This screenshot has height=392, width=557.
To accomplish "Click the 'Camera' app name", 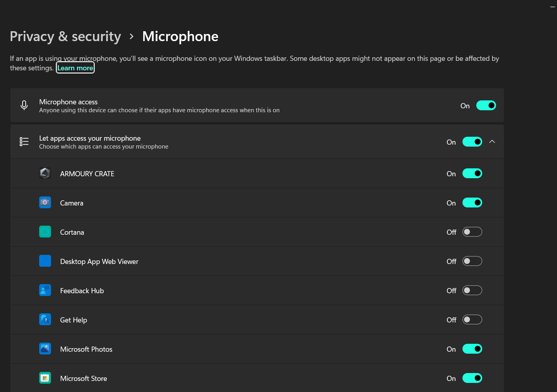I will pos(72,203).
